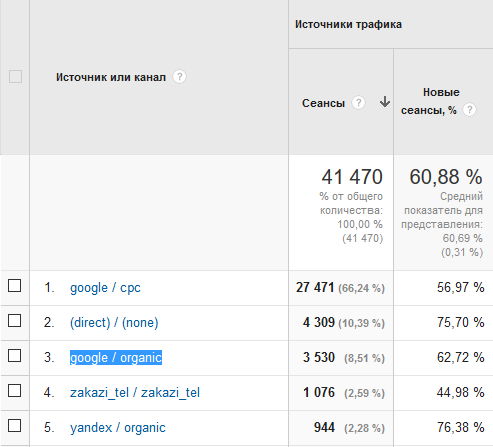Screen dimensions: 493x447
Task: Open help icon beside Сеансы header
Action: 358,103
